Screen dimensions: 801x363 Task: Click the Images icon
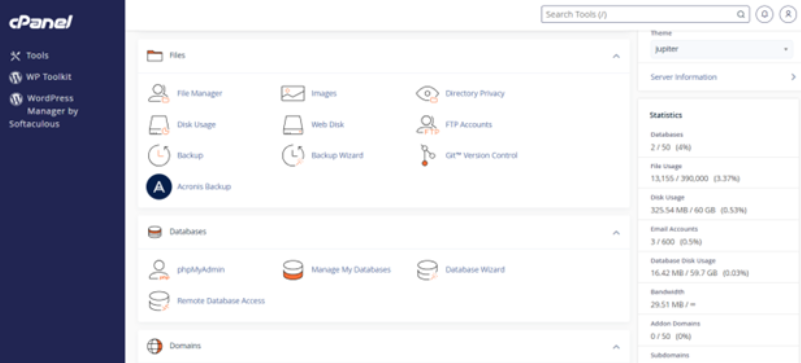293,93
